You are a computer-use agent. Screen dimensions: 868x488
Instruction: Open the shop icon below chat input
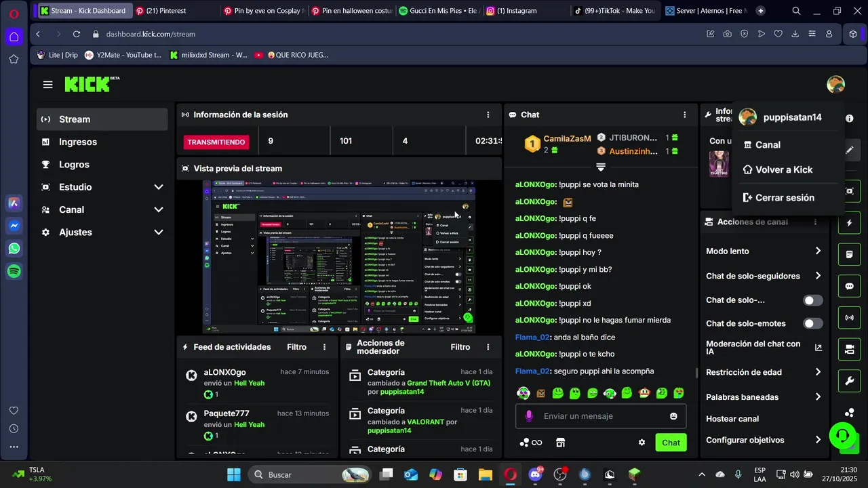click(560, 443)
